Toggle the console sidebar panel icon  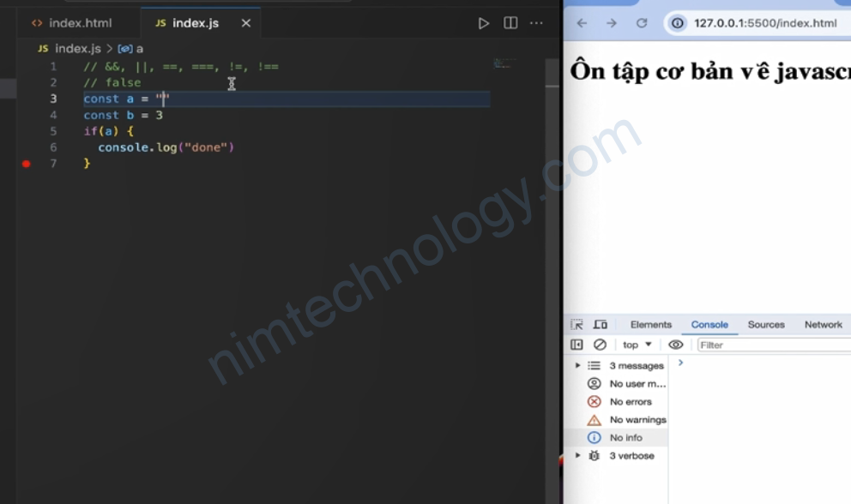[577, 345]
